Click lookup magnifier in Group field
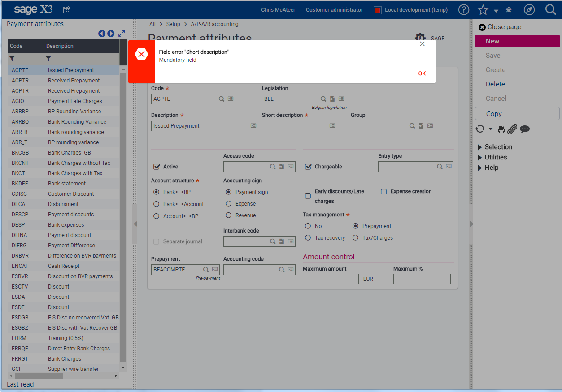 [x=412, y=126]
